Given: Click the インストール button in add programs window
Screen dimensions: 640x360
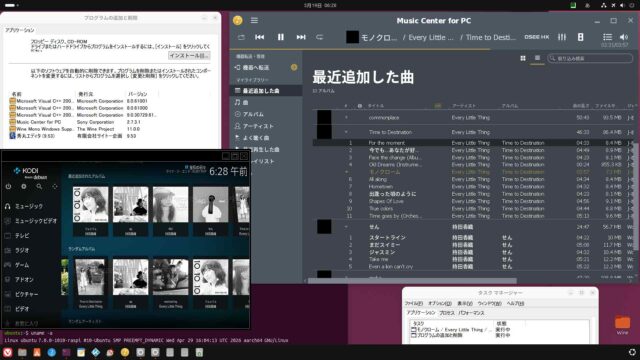Looking at the screenshot, I should [x=189, y=56].
